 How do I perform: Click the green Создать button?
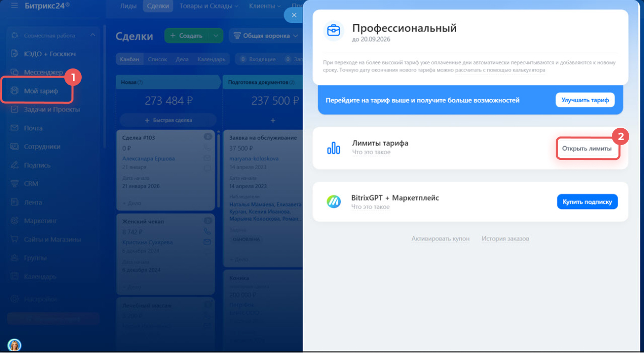pos(187,36)
